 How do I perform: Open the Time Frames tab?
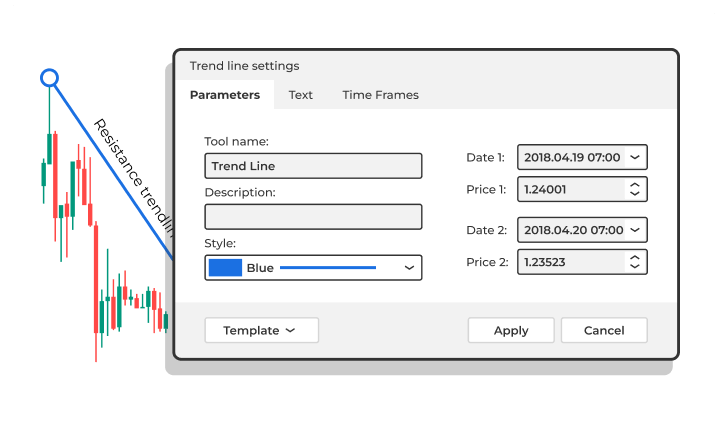click(x=380, y=95)
